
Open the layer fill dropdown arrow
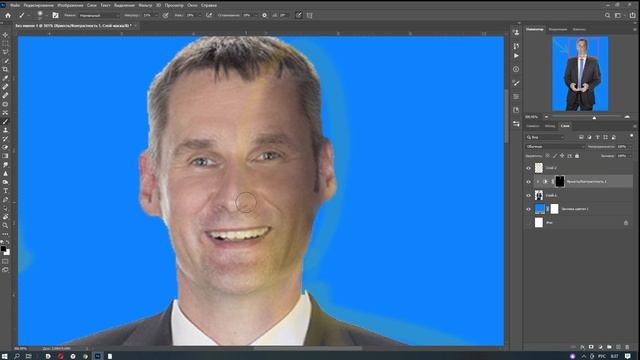pos(630,156)
